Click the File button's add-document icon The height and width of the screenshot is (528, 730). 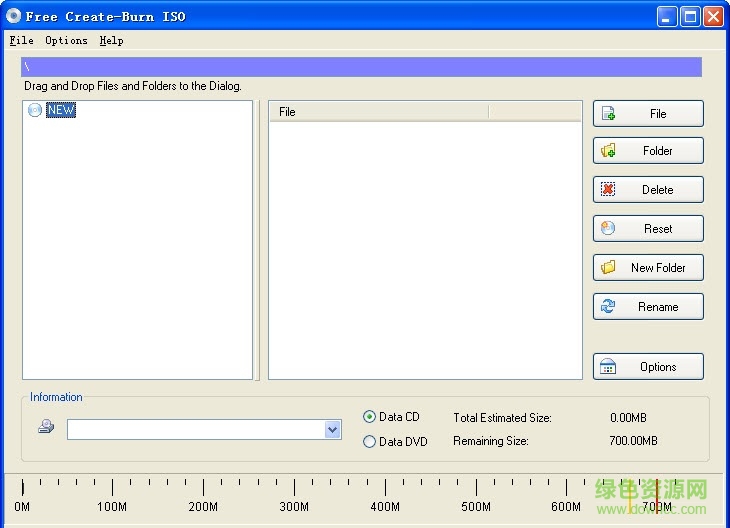click(608, 114)
